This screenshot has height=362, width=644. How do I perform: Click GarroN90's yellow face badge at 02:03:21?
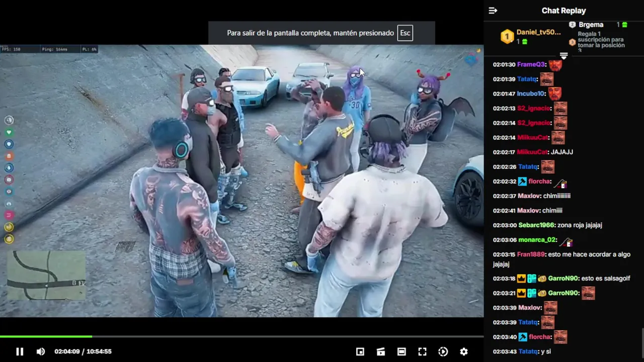tap(542, 293)
